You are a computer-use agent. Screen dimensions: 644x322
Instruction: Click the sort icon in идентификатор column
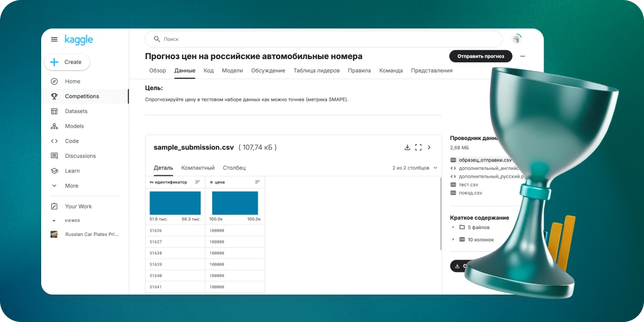[x=197, y=182]
